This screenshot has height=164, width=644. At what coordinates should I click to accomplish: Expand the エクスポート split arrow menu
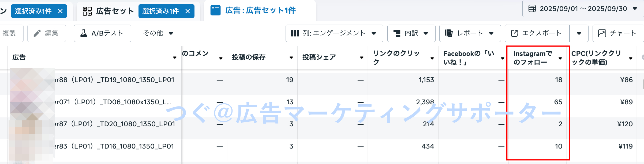[x=579, y=33]
